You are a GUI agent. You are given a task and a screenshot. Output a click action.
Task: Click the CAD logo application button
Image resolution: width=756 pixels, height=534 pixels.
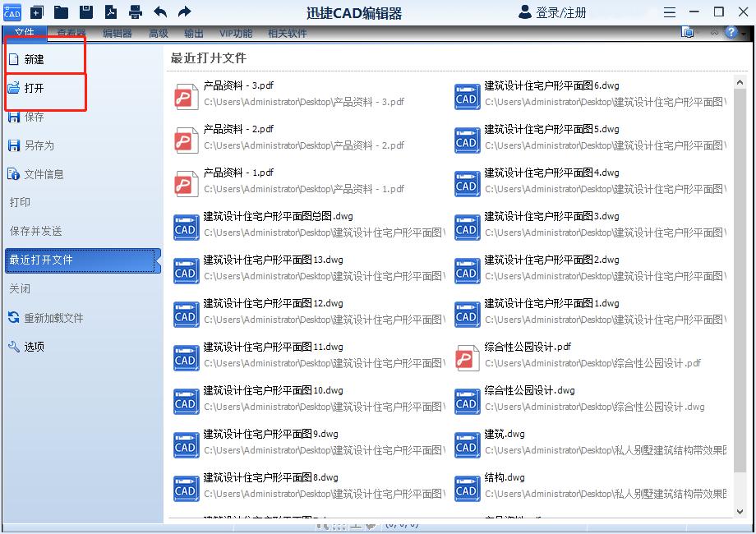[x=12, y=12]
